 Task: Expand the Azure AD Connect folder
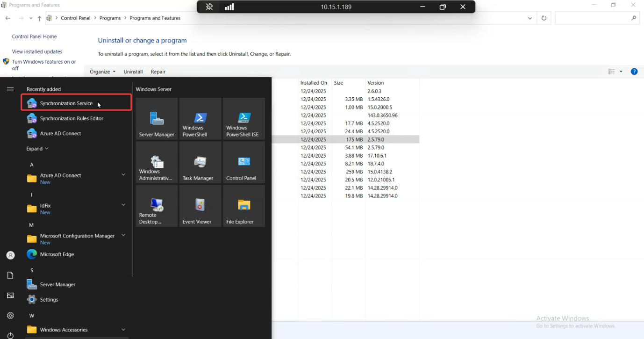123,175
